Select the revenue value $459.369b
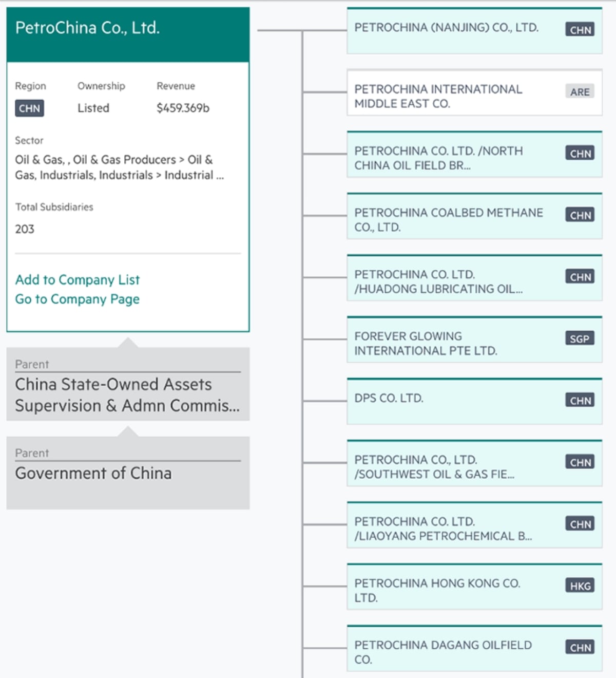 [x=183, y=108]
